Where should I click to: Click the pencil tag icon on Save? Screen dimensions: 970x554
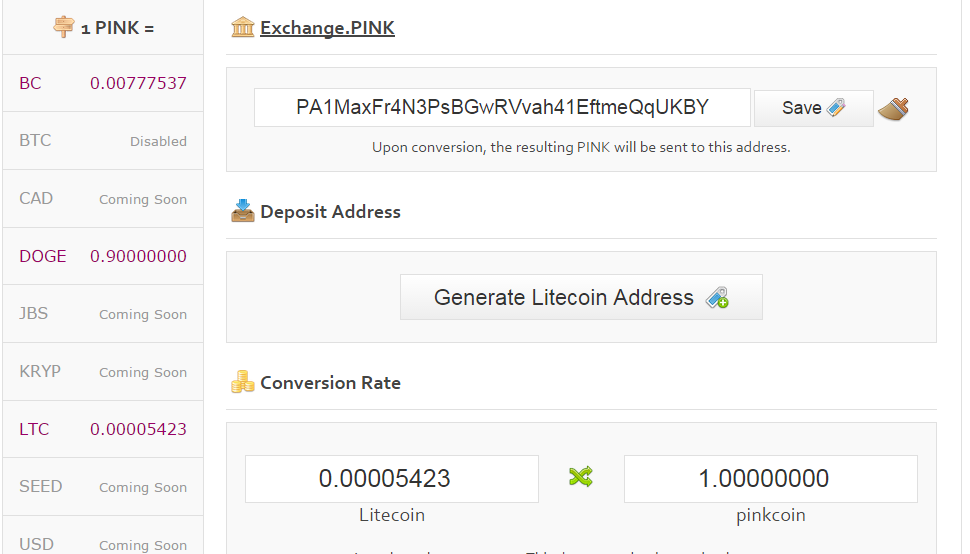[836, 108]
